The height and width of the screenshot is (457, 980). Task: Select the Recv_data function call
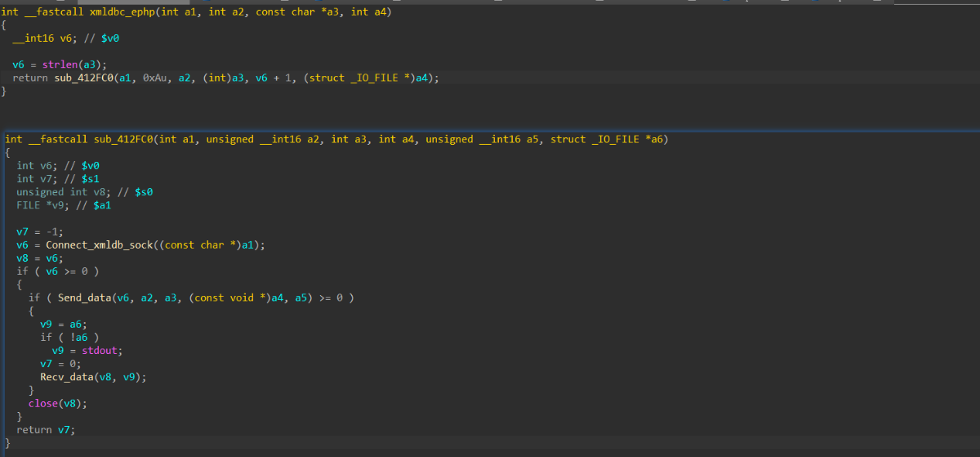click(x=67, y=377)
